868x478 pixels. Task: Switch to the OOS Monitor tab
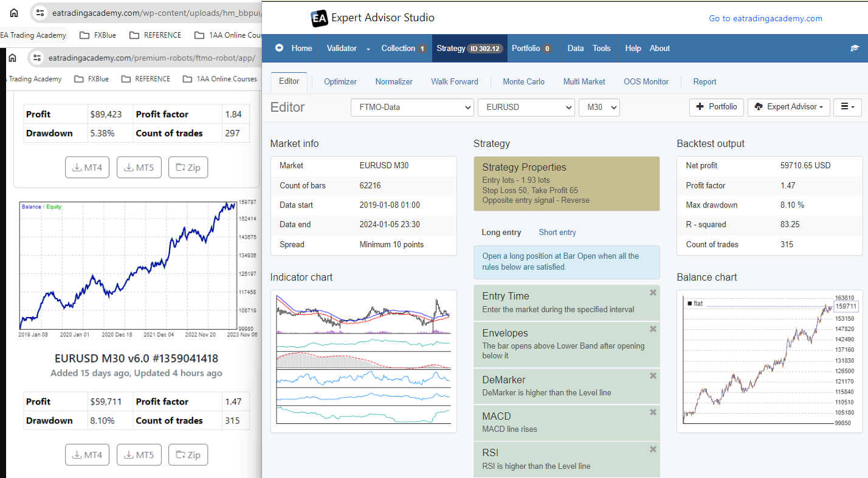pos(646,81)
